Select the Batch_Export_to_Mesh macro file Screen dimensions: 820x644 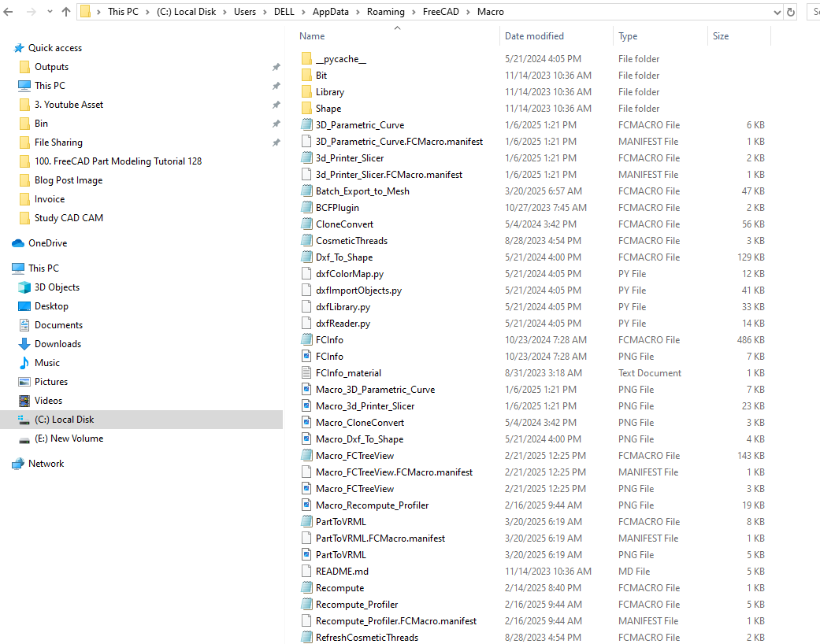362,191
